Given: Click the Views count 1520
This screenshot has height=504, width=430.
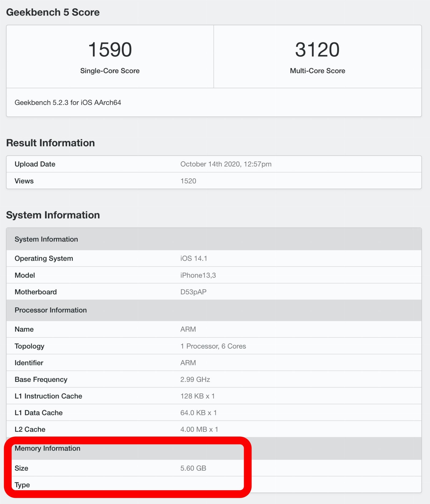Looking at the screenshot, I should click(x=188, y=181).
